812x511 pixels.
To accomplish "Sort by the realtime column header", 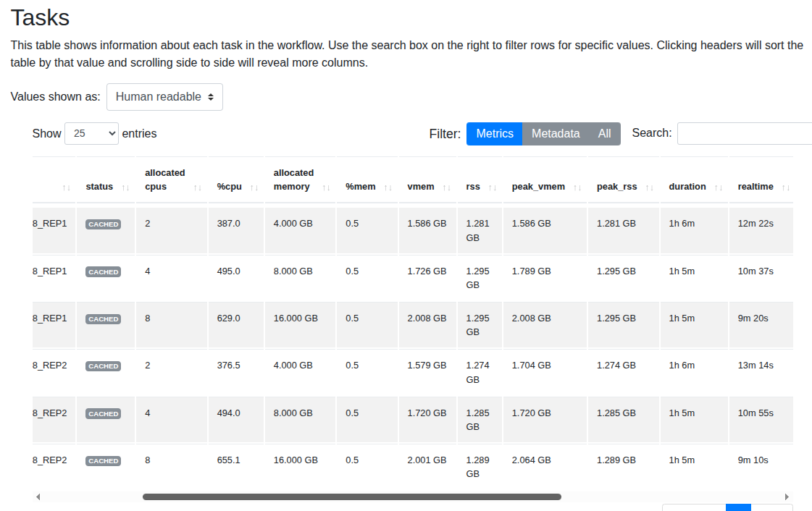I will pos(756,187).
